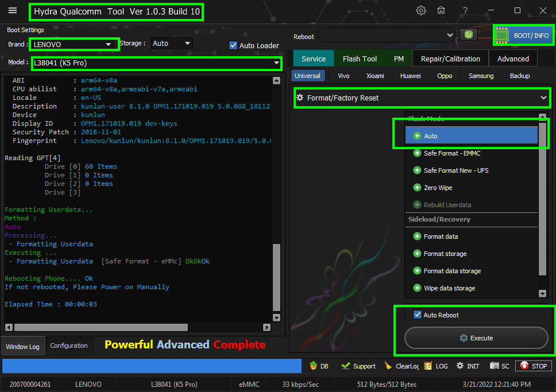
Task: Click the Support toolbar button
Action: pos(358,366)
